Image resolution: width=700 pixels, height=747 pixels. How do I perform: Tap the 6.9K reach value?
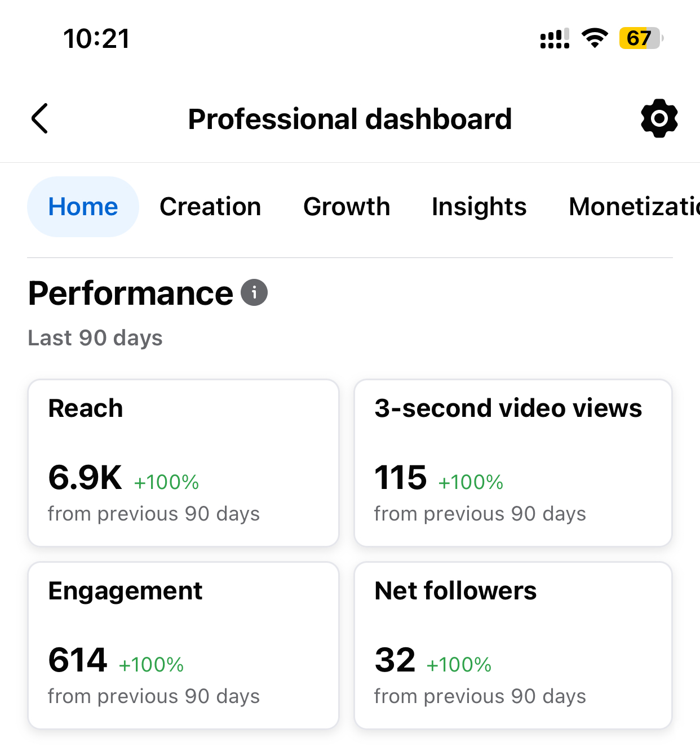point(85,478)
